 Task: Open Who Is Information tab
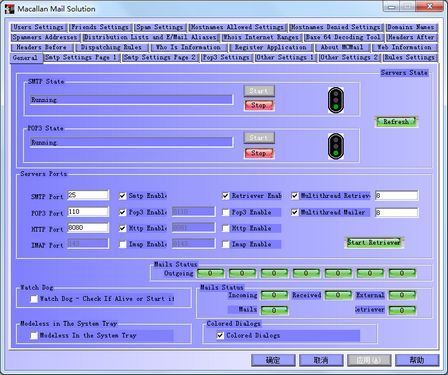(x=188, y=47)
